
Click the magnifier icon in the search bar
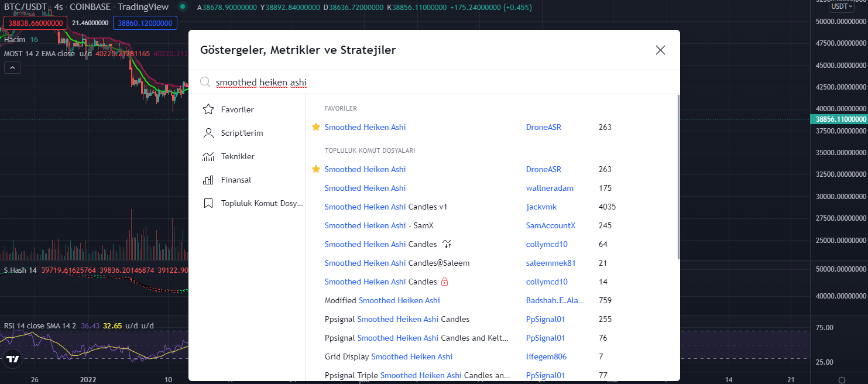tap(205, 83)
